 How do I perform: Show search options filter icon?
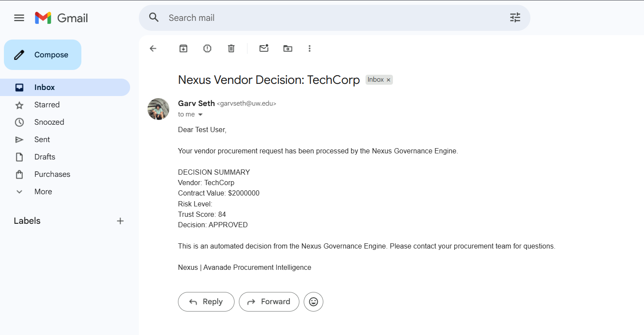pos(515,18)
